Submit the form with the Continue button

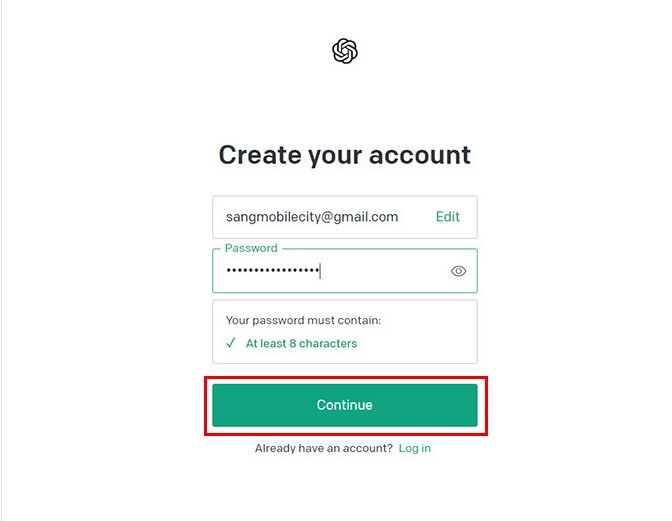point(345,405)
